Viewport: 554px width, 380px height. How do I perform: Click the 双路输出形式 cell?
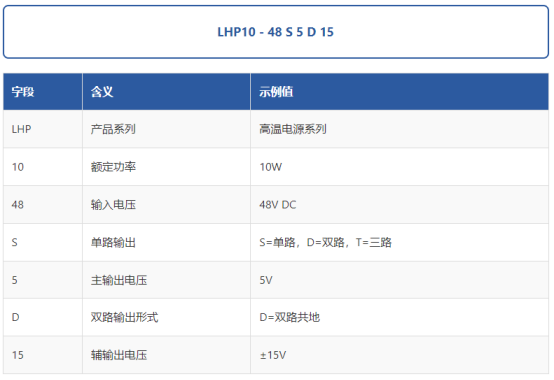[166, 317]
